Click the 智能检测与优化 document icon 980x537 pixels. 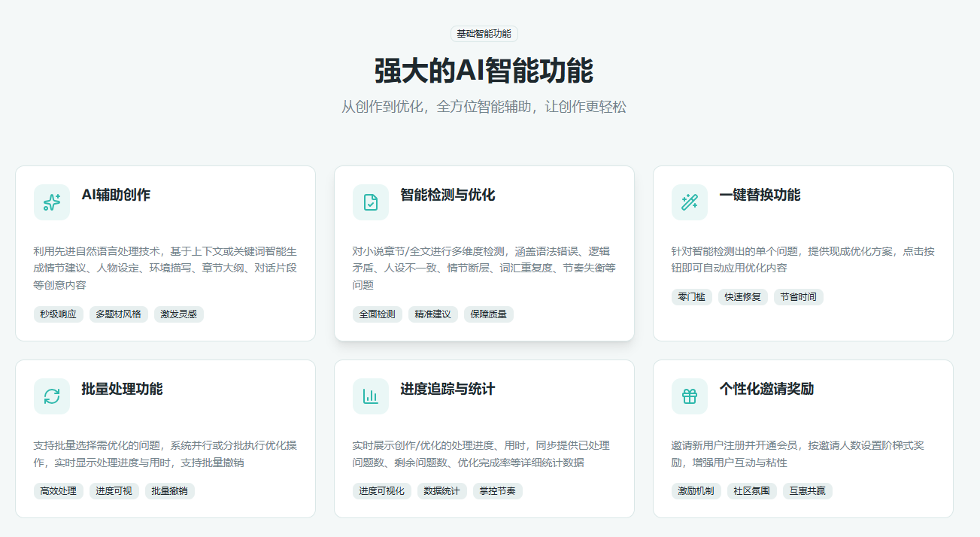[x=370, y=202]
